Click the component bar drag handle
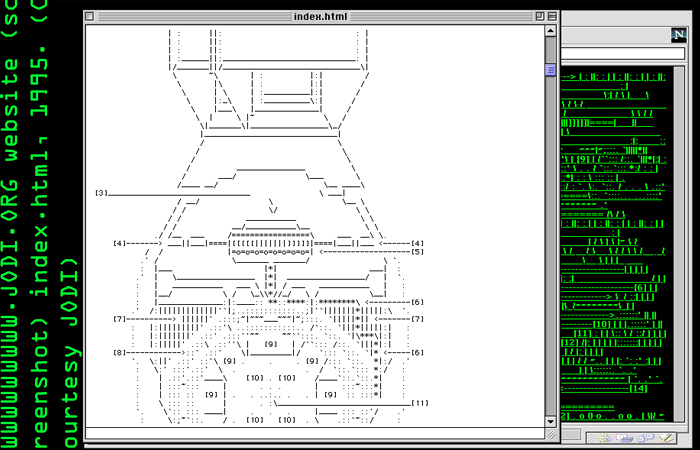The height and width of the screenshot is (450, 700). click(x=591, y=438)
